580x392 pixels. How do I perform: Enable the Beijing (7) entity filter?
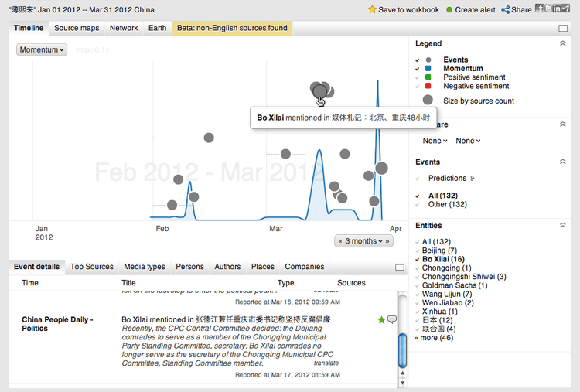(x=418, y=251)
